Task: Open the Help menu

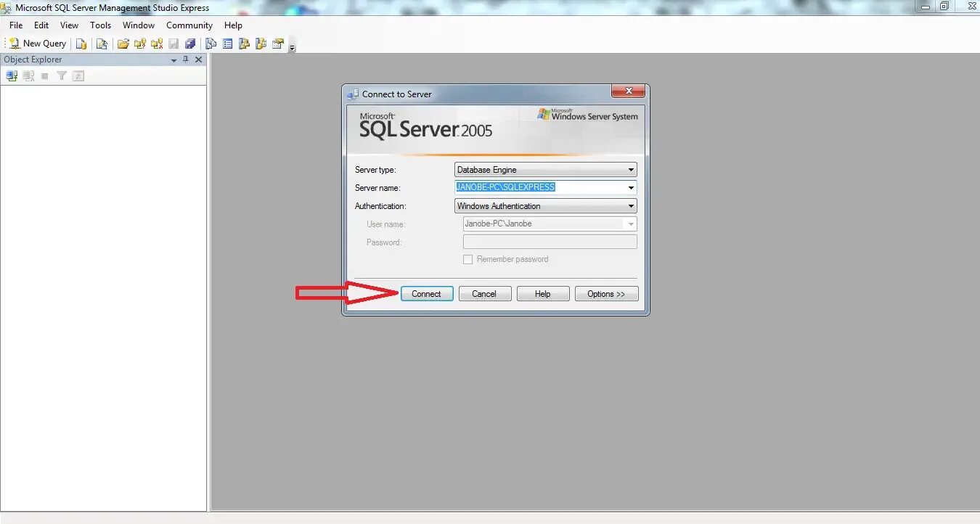Action: 233,25
